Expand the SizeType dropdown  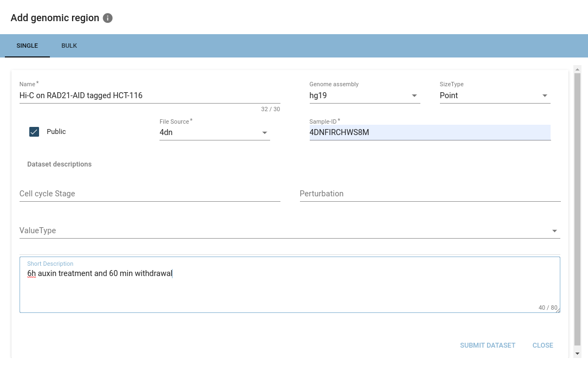pyautogui.click(x=495, y=95)
